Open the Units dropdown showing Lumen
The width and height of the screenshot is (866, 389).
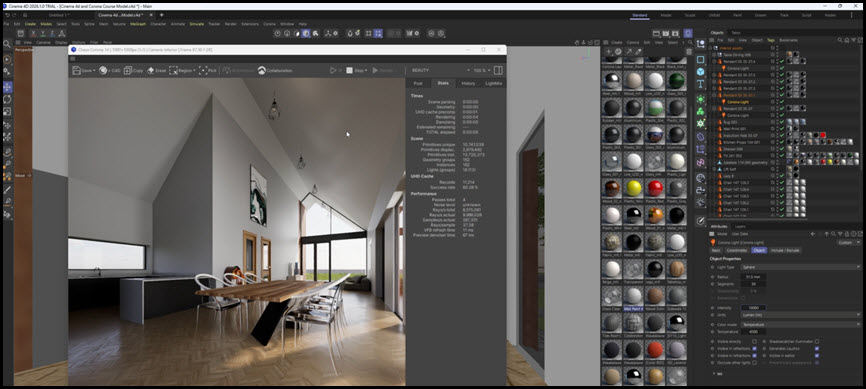pyautogui.click(x=800, y=315)
